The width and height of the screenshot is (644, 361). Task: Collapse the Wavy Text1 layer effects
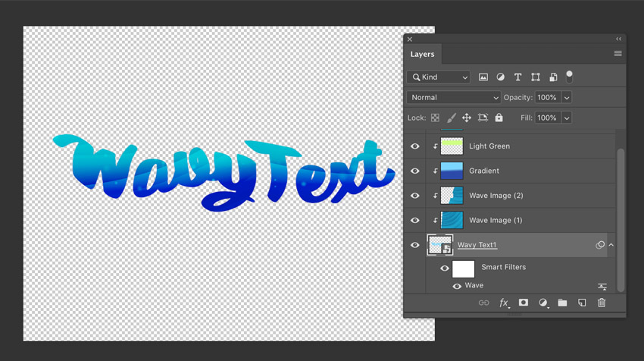pos(611,245)
